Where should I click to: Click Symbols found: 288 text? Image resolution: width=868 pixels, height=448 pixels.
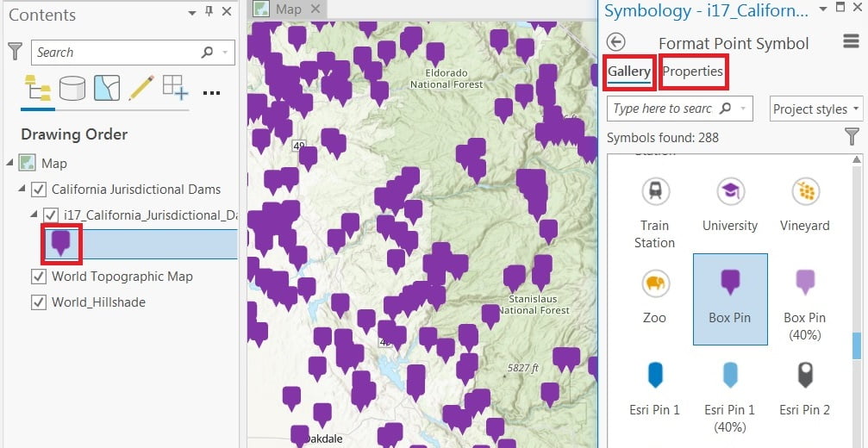pyautogui.click(x=663, y=137)
